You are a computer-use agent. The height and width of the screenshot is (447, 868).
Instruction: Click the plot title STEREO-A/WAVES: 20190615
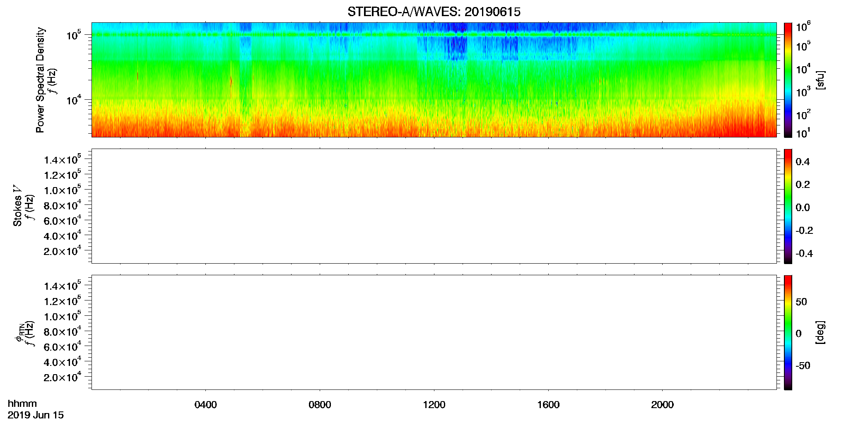[434, 12]
